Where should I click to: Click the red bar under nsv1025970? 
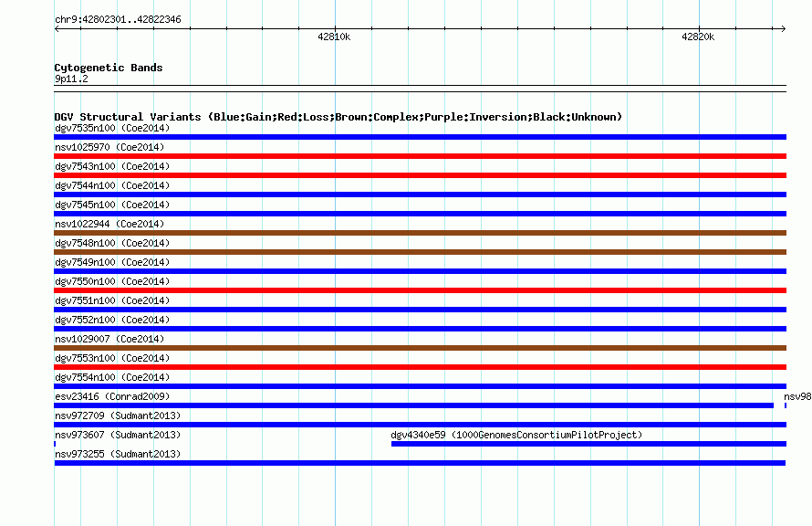(420, 156)
